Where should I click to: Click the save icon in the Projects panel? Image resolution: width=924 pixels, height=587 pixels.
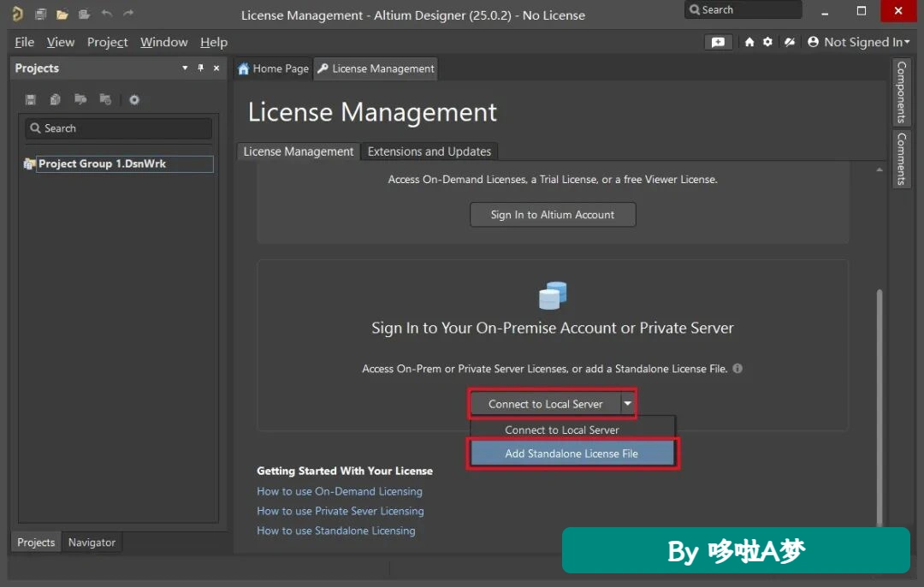click(x=31, y=99)
